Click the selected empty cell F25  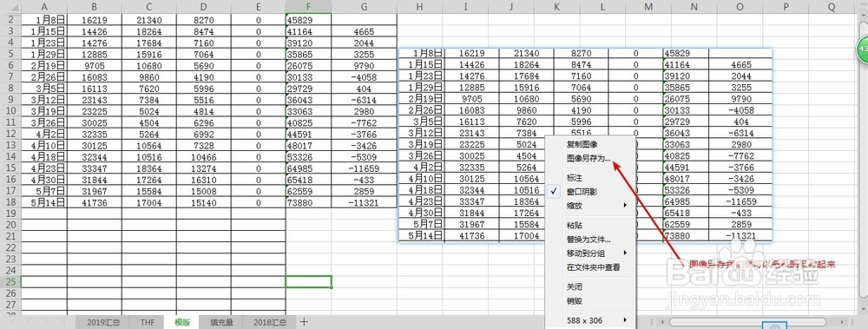coord(308,282)
